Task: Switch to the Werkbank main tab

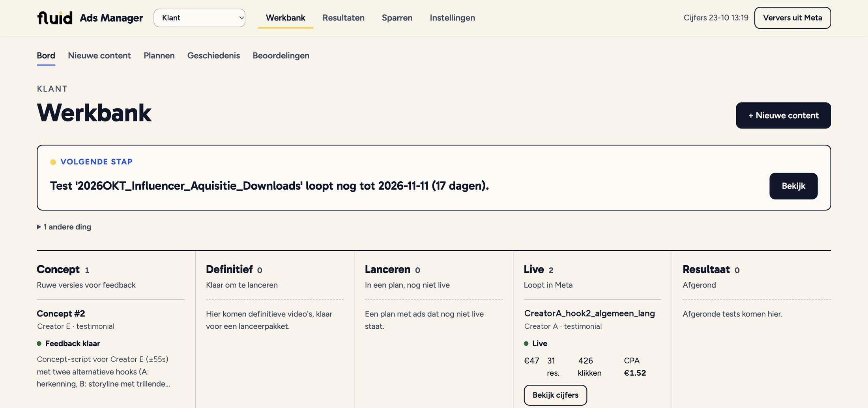Action: click(285, 18)
